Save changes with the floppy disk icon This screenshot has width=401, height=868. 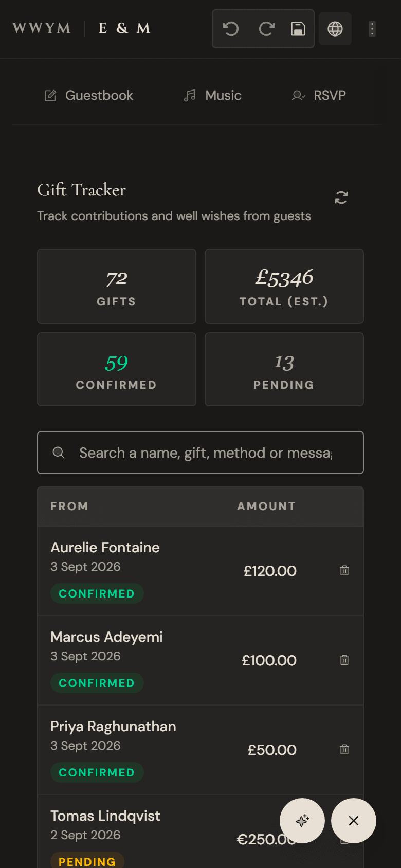click(298, 29)
